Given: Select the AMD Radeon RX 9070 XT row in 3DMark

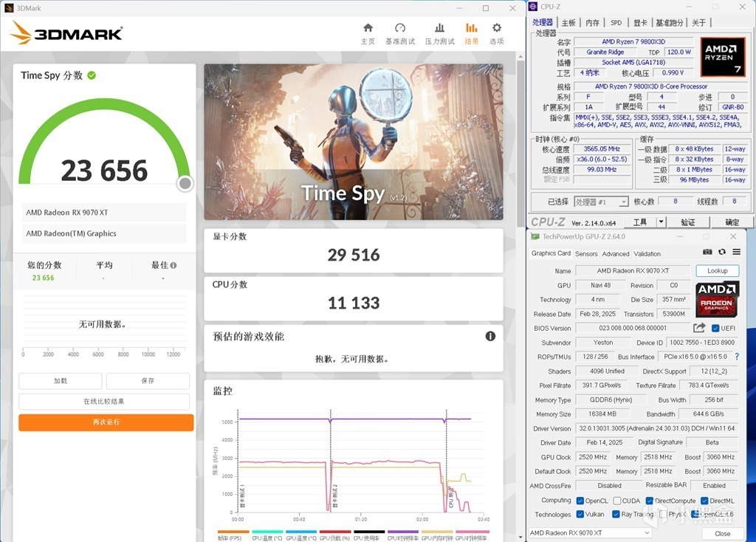Looking at the screenshot, I should tap(104, 212).
